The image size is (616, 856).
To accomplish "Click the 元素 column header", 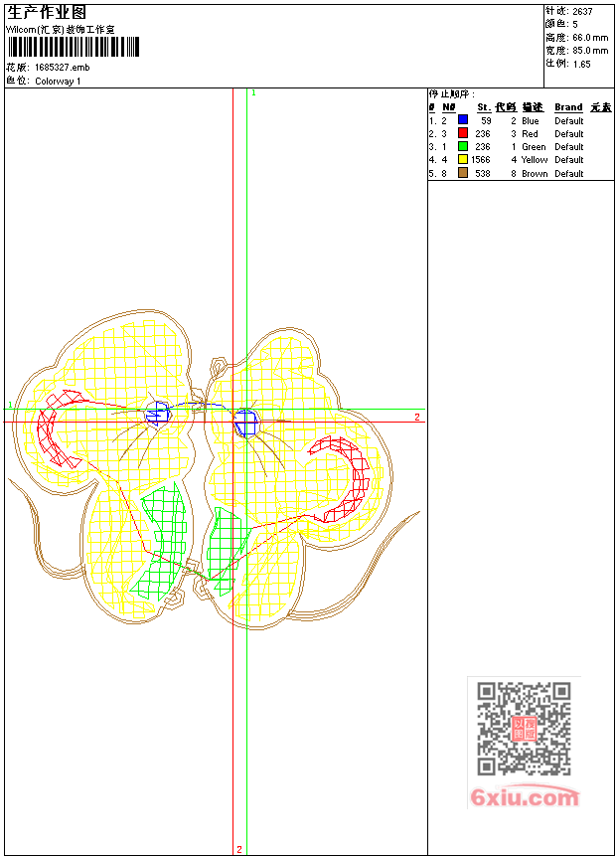I will 601,107.
